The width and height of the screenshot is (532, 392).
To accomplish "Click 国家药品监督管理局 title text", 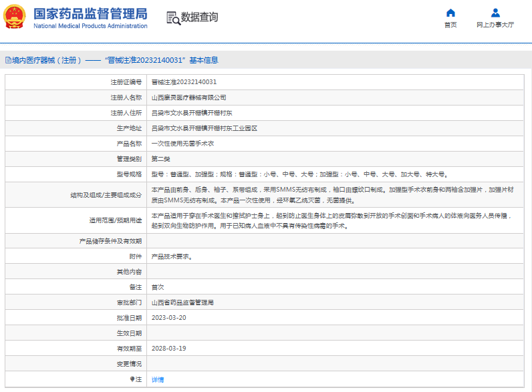I will tap(91, 13).
